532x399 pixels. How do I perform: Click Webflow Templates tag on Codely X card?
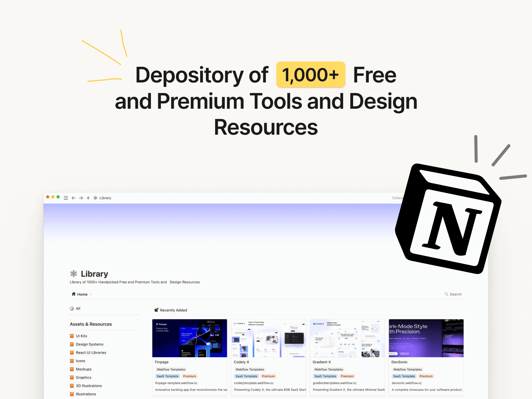(250, 369)
